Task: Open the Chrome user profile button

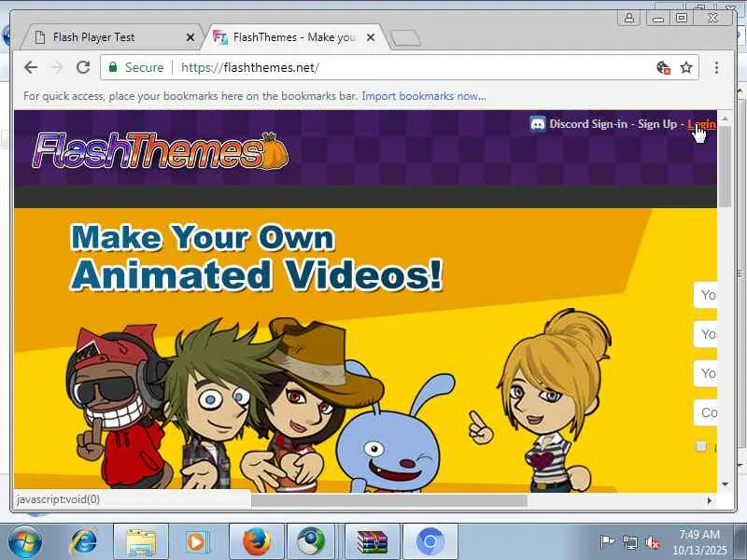Action: pos(628,18)
